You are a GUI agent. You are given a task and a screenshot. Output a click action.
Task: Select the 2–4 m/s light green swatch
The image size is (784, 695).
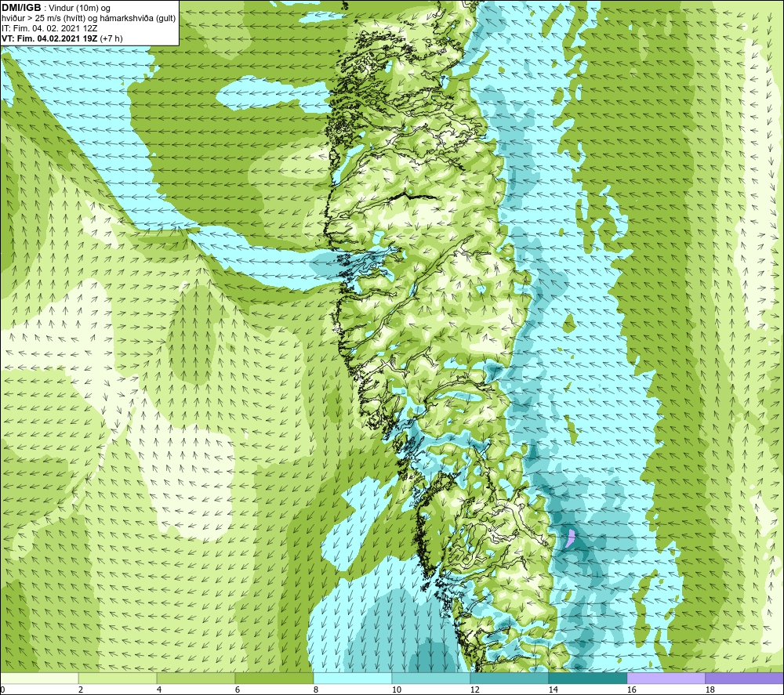pos(118,678)
